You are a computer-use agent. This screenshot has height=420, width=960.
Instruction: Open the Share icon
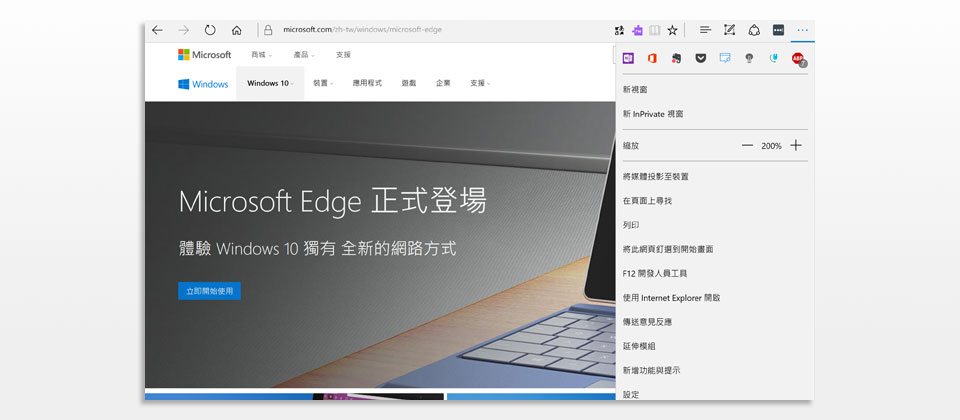[754, 30]
